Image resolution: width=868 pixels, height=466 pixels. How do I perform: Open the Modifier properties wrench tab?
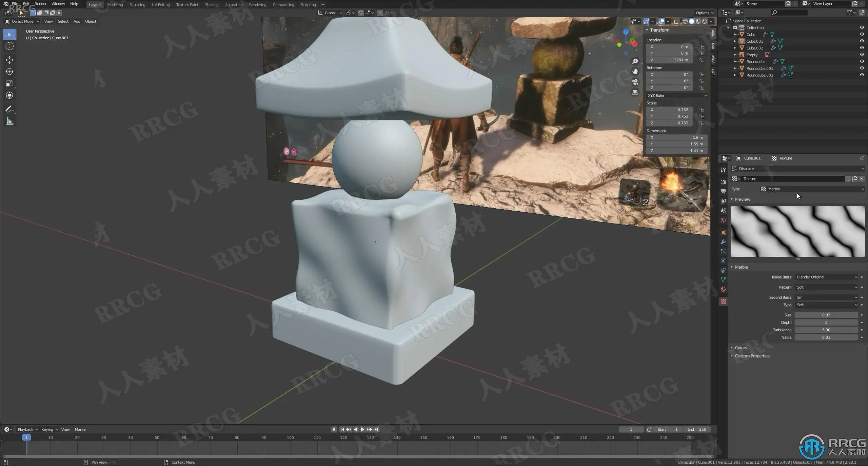[723, 242]
